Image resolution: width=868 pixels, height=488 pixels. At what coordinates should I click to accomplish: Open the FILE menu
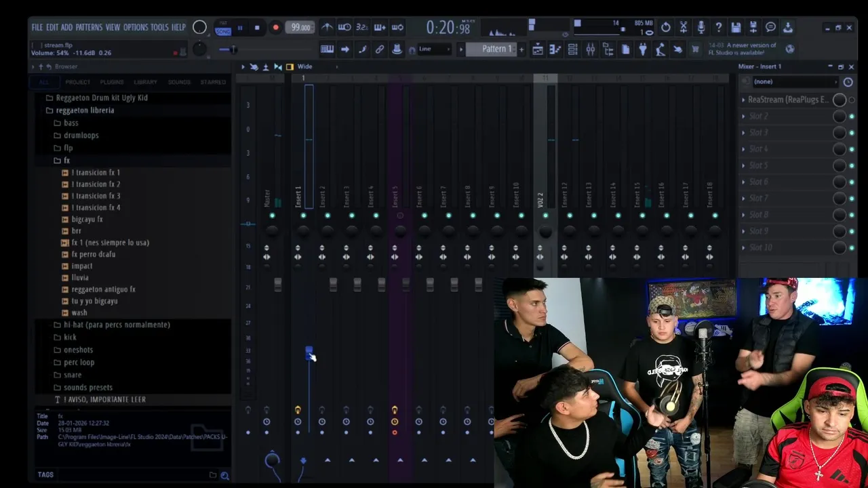pyautogui.click(x=37, y=27)
